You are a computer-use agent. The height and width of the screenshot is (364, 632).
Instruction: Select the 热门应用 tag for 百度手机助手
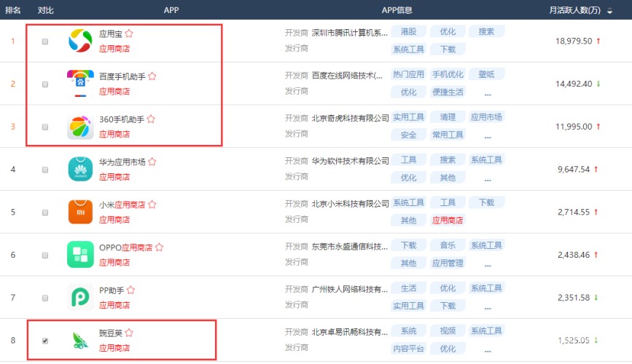[x=408, y=74]
